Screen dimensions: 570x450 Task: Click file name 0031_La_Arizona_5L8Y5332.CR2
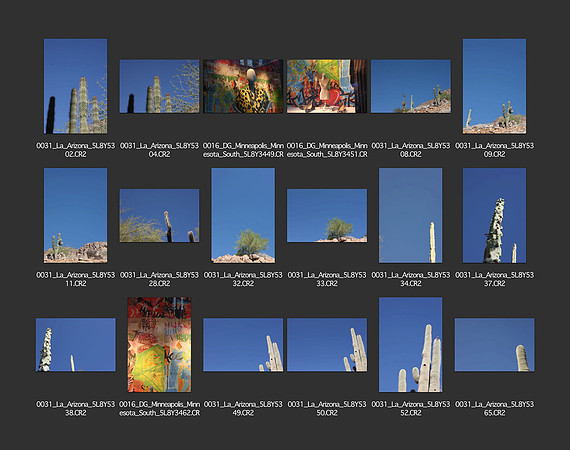click(243, 279)
